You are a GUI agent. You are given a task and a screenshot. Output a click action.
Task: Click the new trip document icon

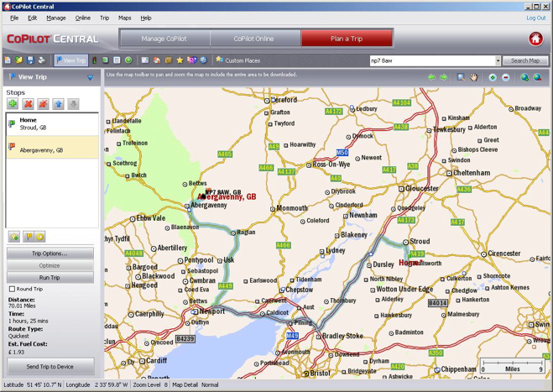[8, 60]
